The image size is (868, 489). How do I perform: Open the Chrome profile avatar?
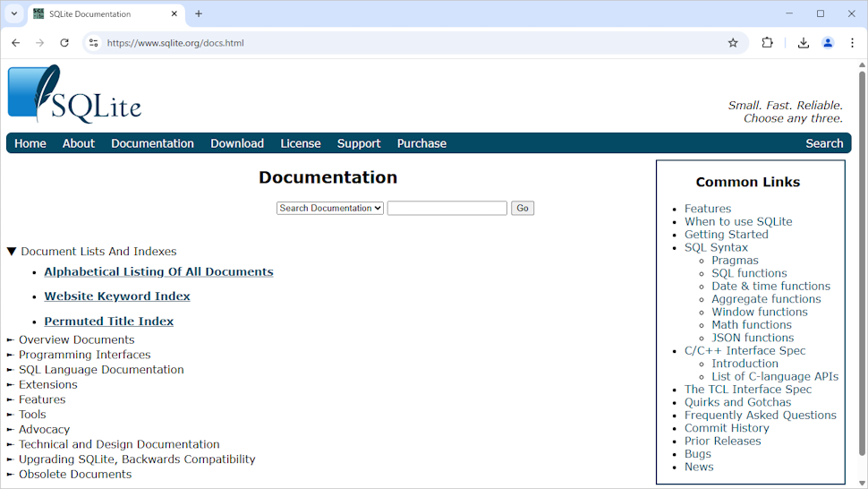click(828, 43)
